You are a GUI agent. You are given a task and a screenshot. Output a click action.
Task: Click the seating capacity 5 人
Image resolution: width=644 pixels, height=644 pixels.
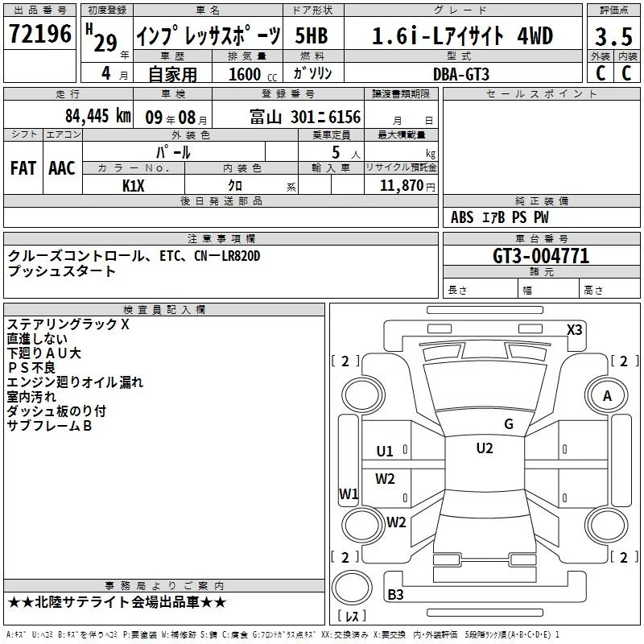coord(345,153)
